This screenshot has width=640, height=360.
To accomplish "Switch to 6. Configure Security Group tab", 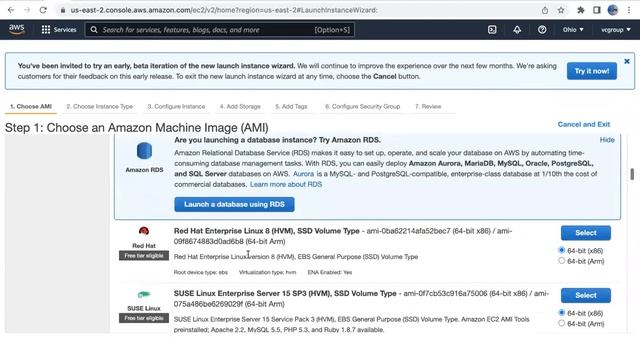I will click(362, 107).
